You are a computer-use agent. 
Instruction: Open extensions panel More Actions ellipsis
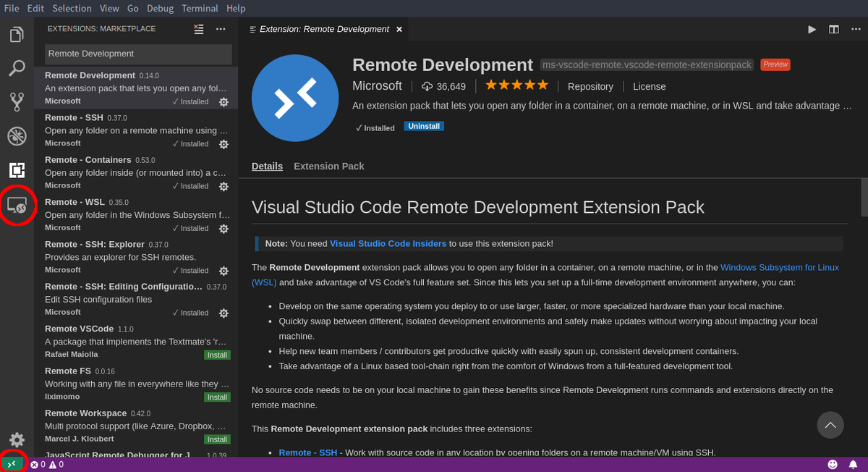[x=221, y=29]
